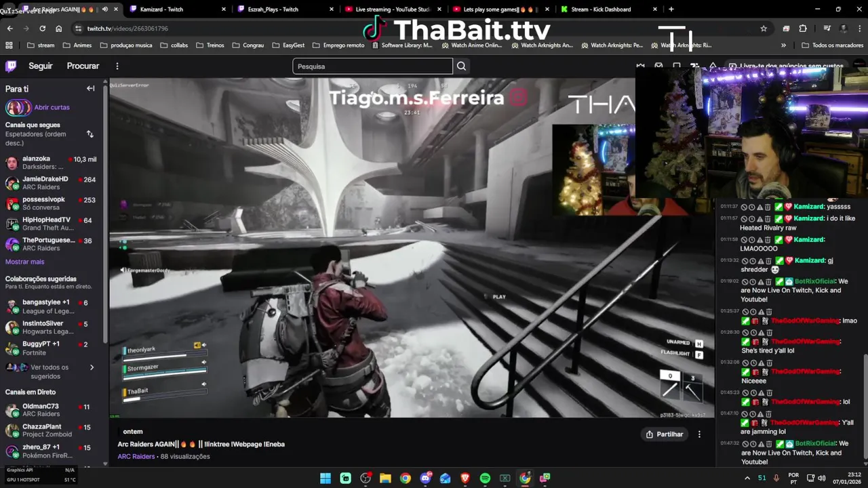The width and height of the screenshot is (868, 488).
Task: Open the apps grid in bookmarks bar
Action: tap(9, 45)
